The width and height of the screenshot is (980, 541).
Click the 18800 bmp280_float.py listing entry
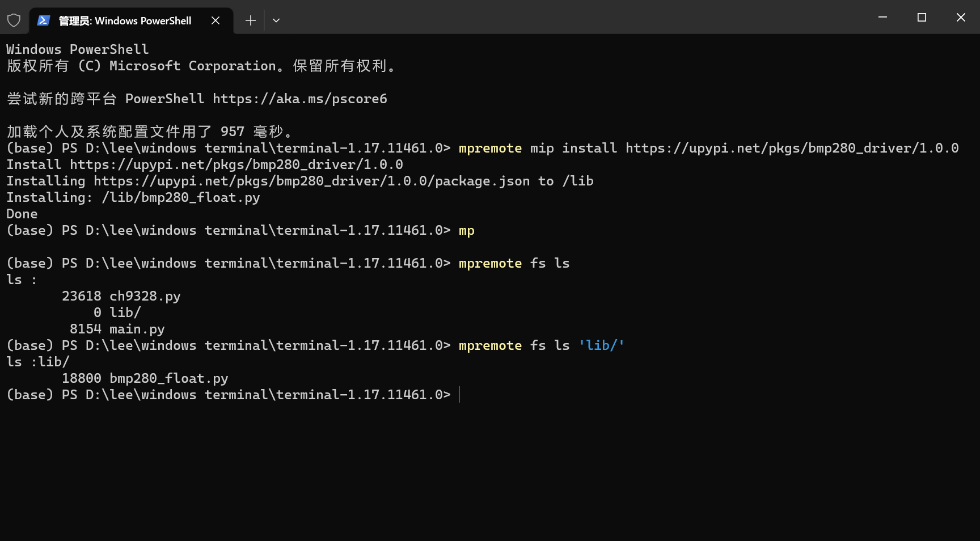[145, 378]
